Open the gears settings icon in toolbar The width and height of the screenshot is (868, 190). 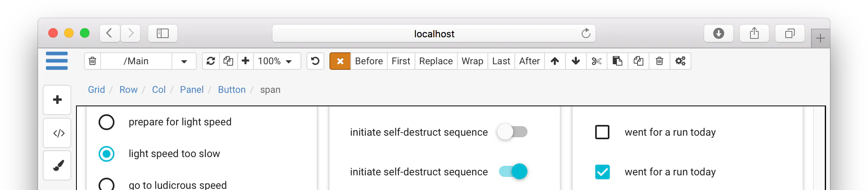point(680,61)
